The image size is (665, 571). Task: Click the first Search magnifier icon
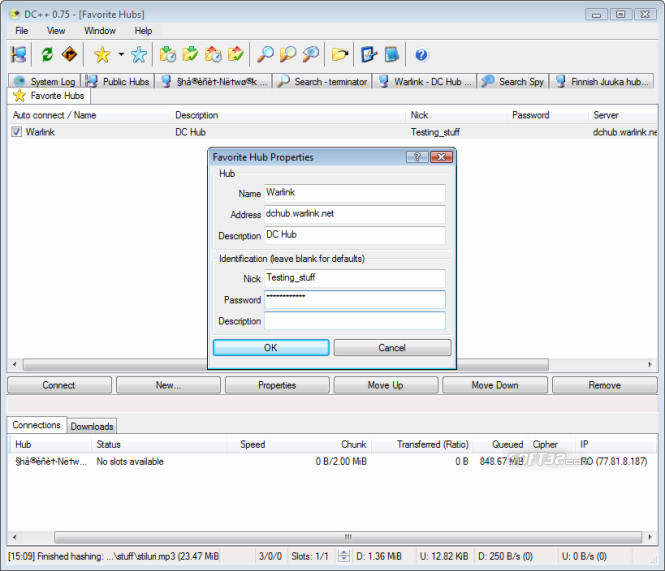265,55
